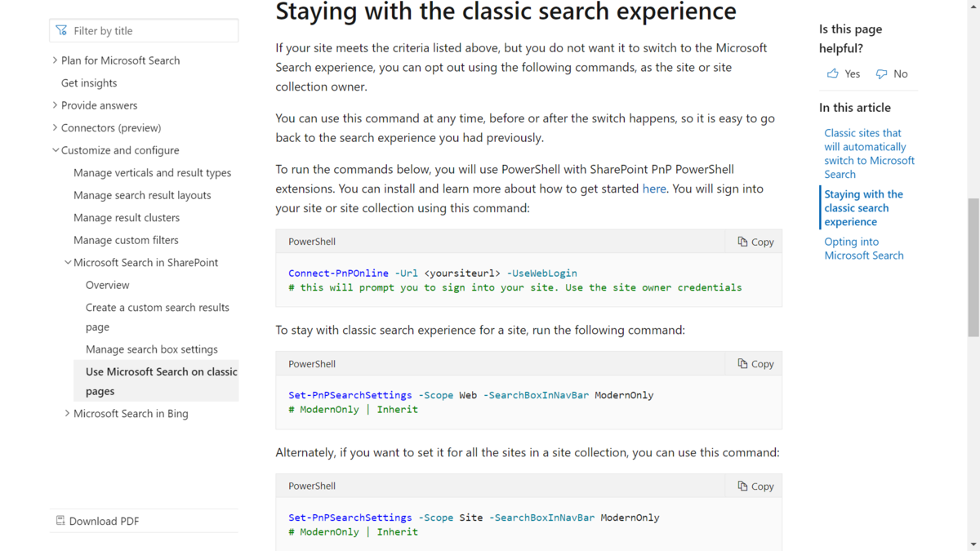
Task: Collapse the Customize and configure section
Action: (55, 150)
